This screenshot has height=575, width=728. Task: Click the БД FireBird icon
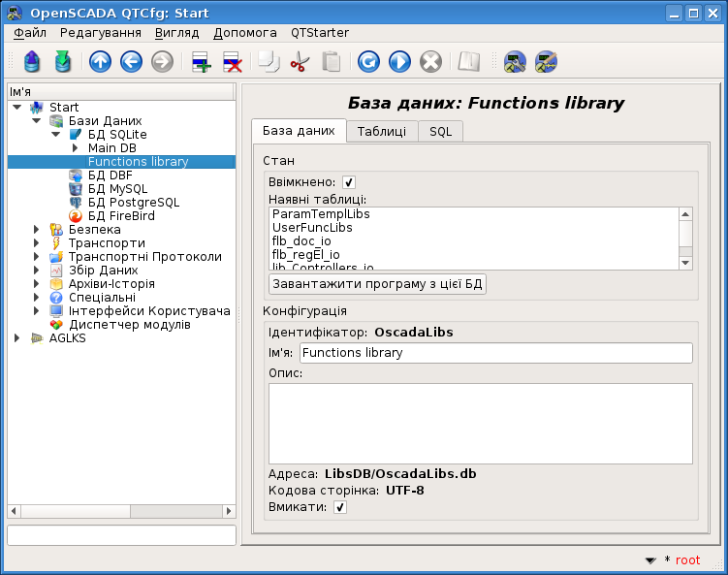pyautogui.click(x=76, y=216)
